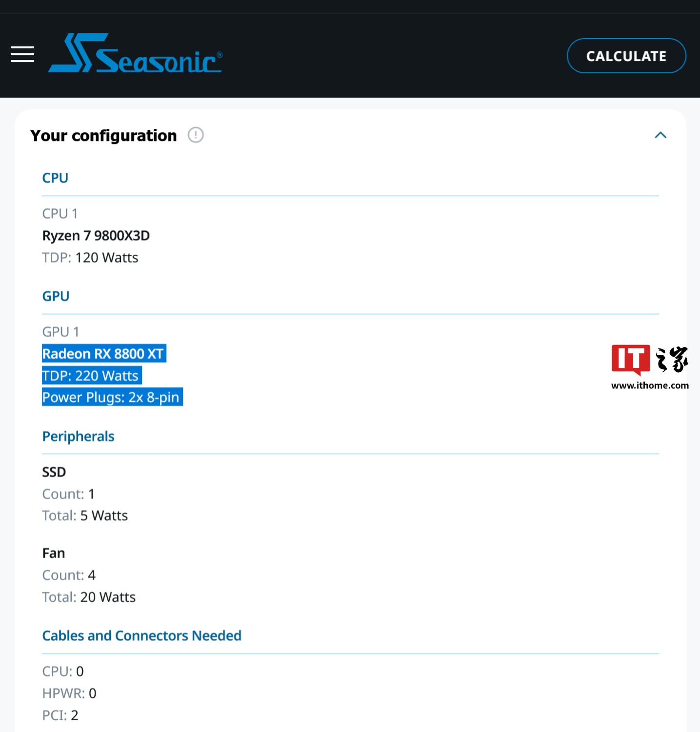Open the www.ithome.com watermark link
Image resolution: width=700 pixels, height=732 pixels.
650,386
